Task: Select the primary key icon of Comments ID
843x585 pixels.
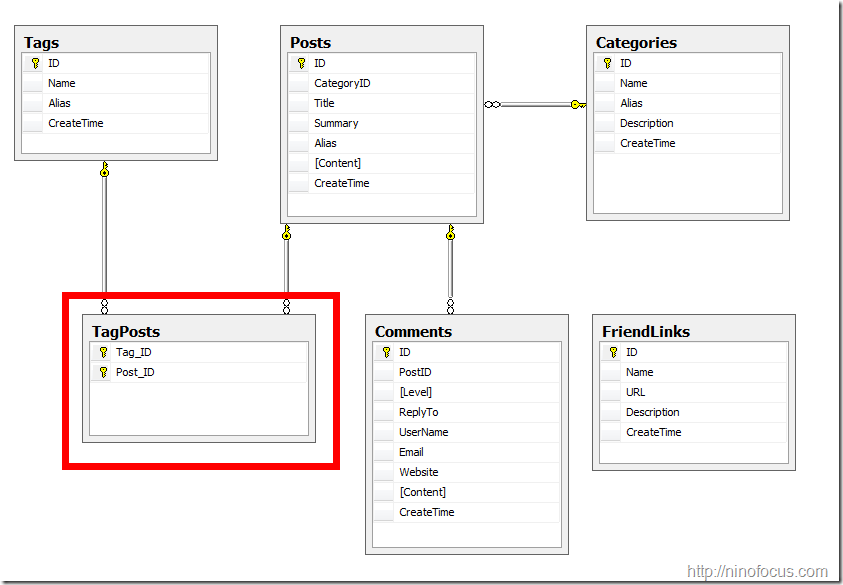Action: (387, 352)
